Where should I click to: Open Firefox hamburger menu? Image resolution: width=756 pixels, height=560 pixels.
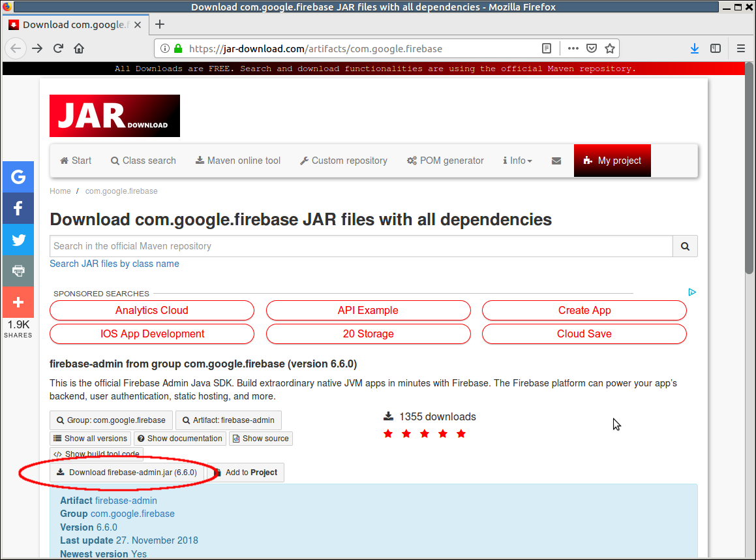tap(740, 48)
